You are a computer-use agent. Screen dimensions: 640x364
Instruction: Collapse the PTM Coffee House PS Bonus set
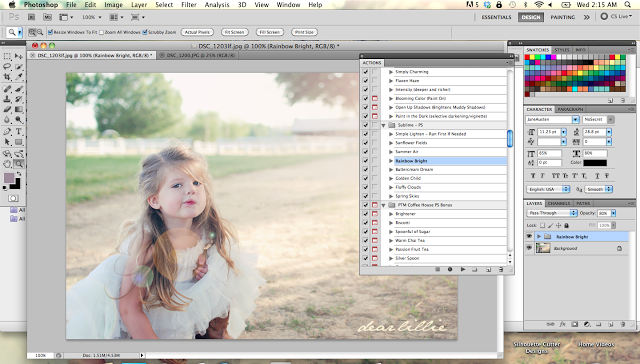[x=383, y=205]
